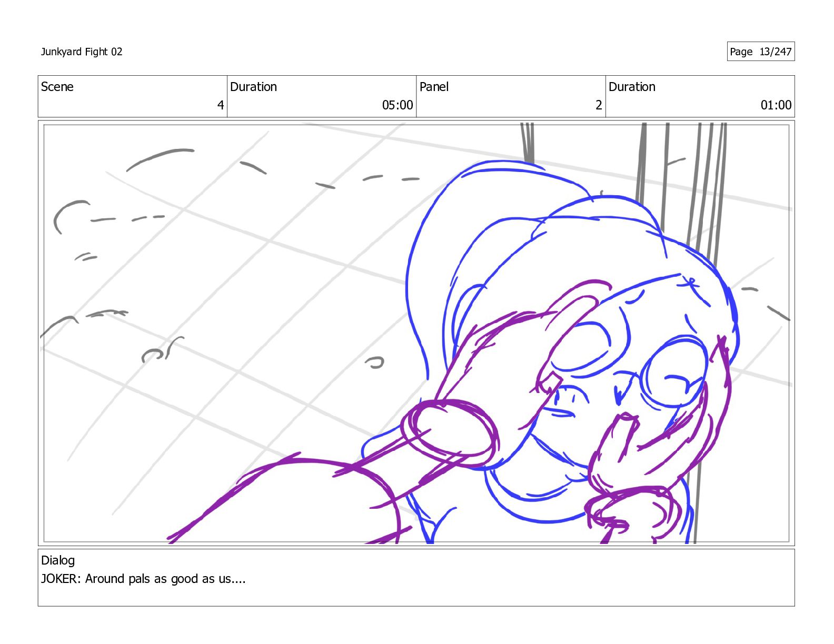Click the scene number value '4'
The image size is (834, 644).
(x=221, y=105)
